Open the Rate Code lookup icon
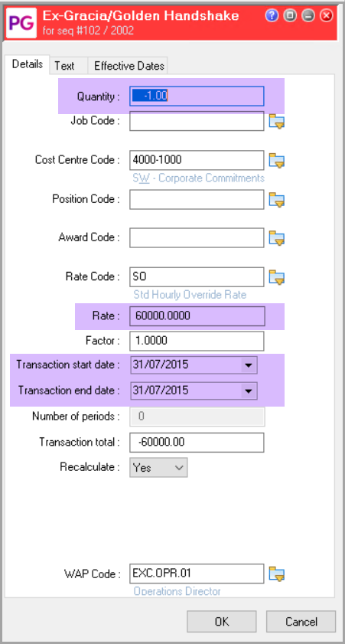The width and height of the screenshot is (345, 644). [x=276, y=277]
